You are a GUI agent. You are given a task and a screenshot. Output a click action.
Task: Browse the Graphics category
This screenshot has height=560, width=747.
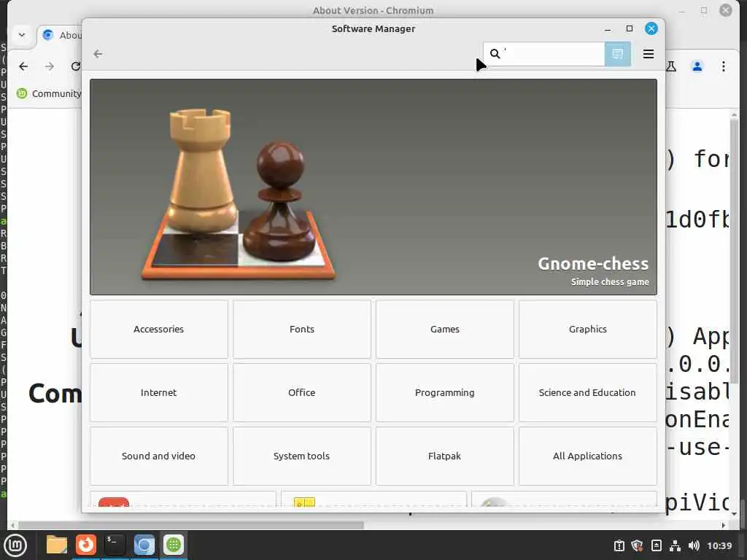coord(587,329)
